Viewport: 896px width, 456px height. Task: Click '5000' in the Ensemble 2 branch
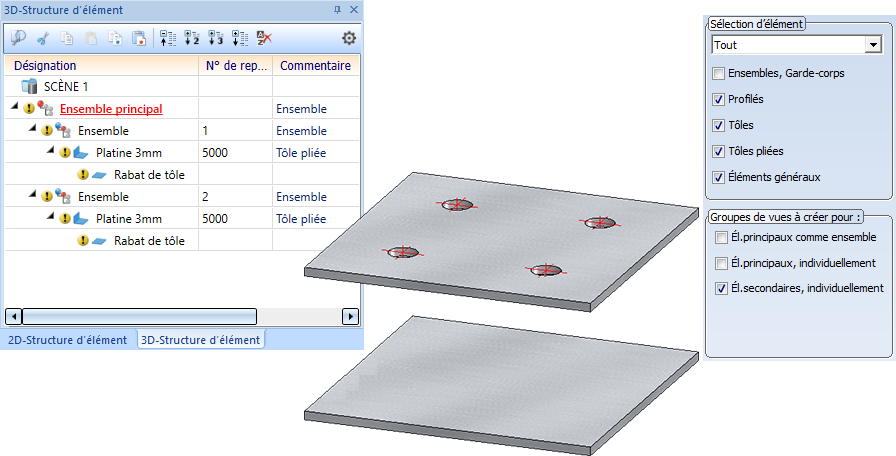point(215,219)
